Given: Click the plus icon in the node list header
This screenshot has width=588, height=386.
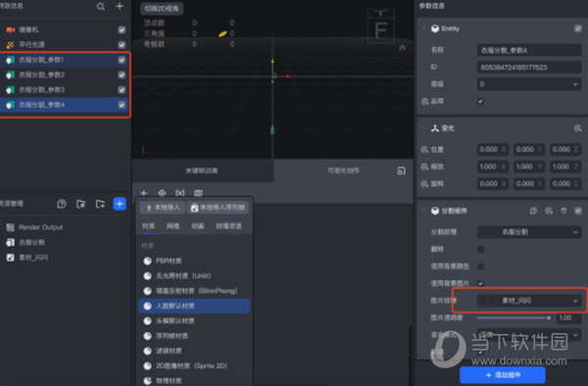Looking at the screenshot, I should pos(120,7).
